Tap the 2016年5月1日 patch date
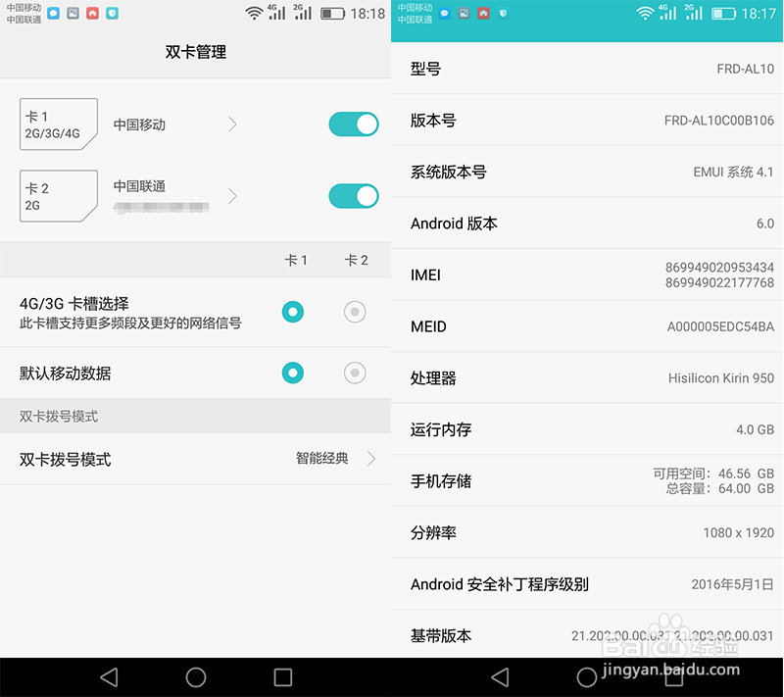The height and width of the screenshot is (697, 784). [x=732, y=584]
